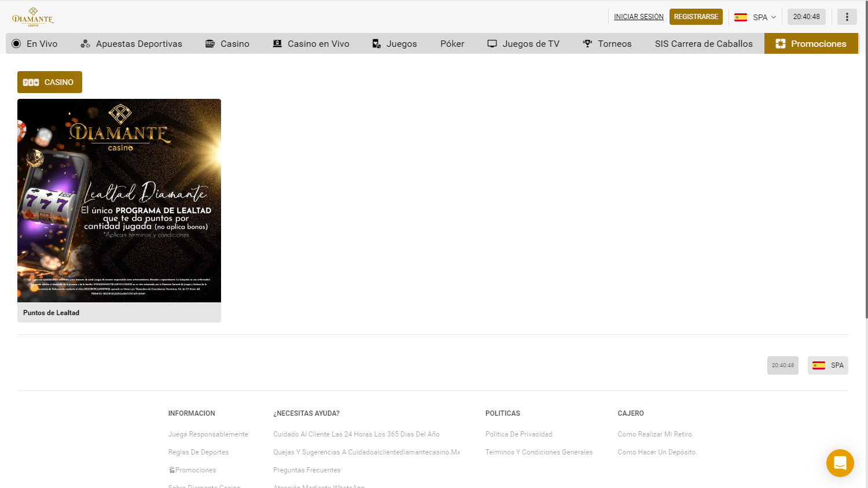Image resolution: width=868 pixels, height=488 pixels.
Task: Select the Promociones tab
Action: 811,43
